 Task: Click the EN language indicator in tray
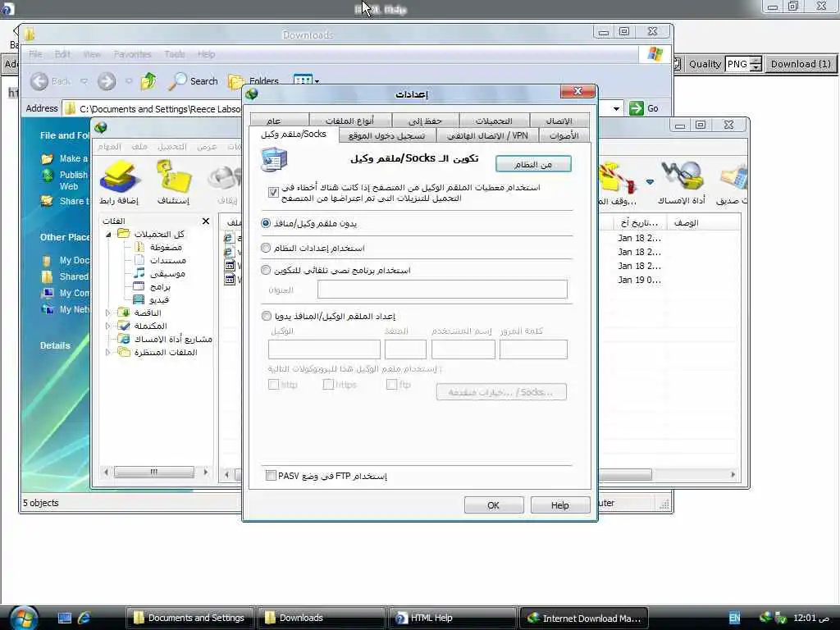(734, 618)
